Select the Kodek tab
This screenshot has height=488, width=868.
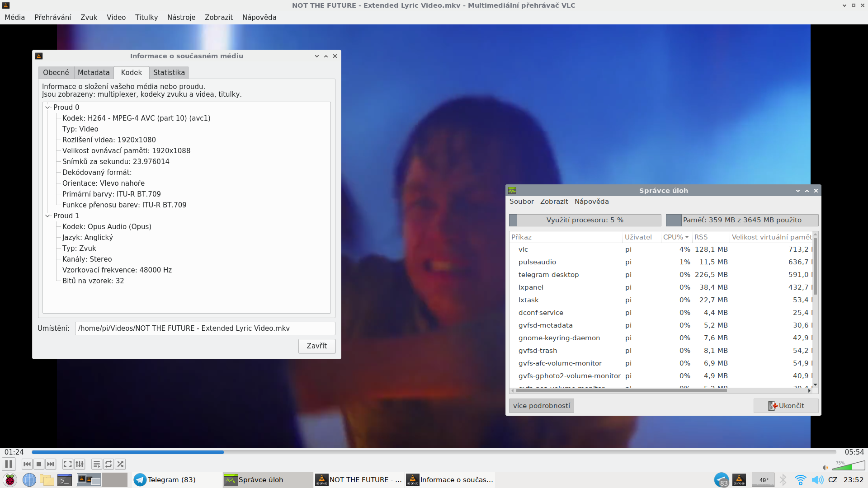[x=132, y=72]
